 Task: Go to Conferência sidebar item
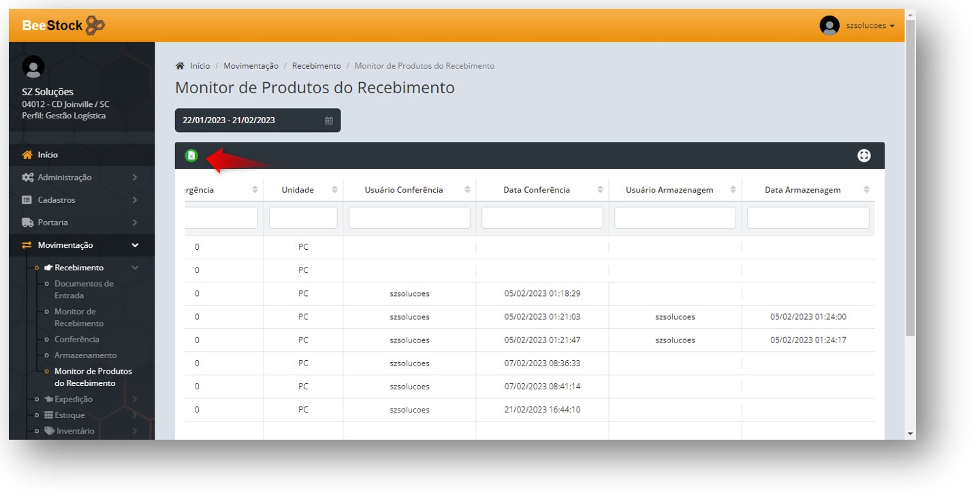coord(77,340)
